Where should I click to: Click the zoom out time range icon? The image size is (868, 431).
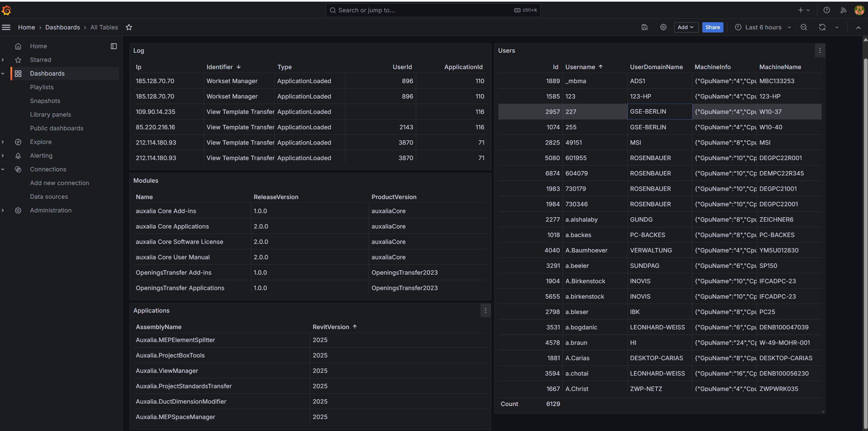pos(804,27)
